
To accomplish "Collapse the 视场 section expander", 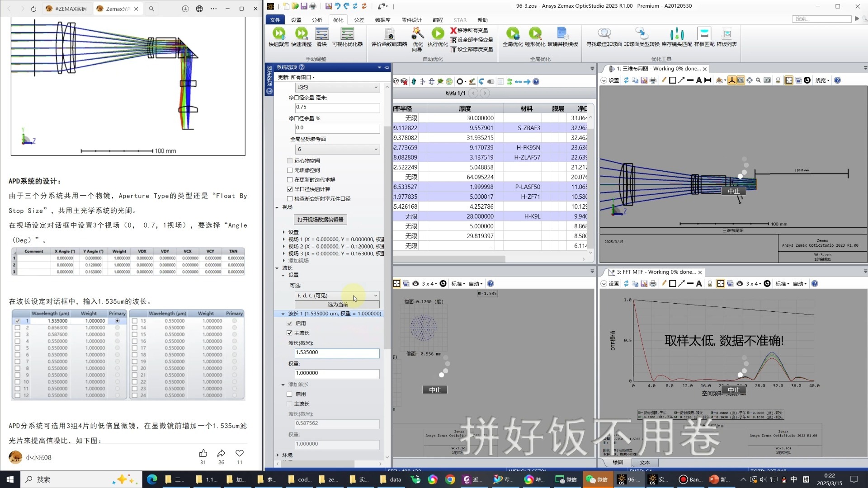I will pos(278,207).
